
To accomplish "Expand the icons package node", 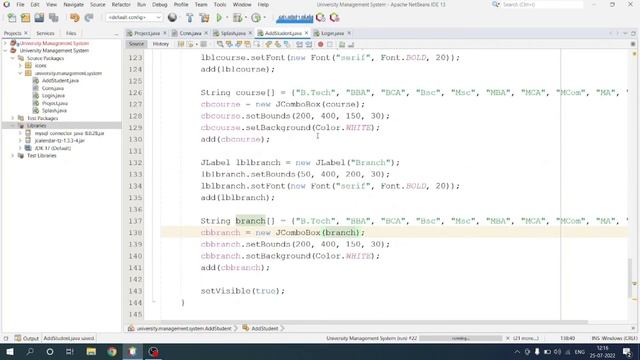I will point(20,66).
